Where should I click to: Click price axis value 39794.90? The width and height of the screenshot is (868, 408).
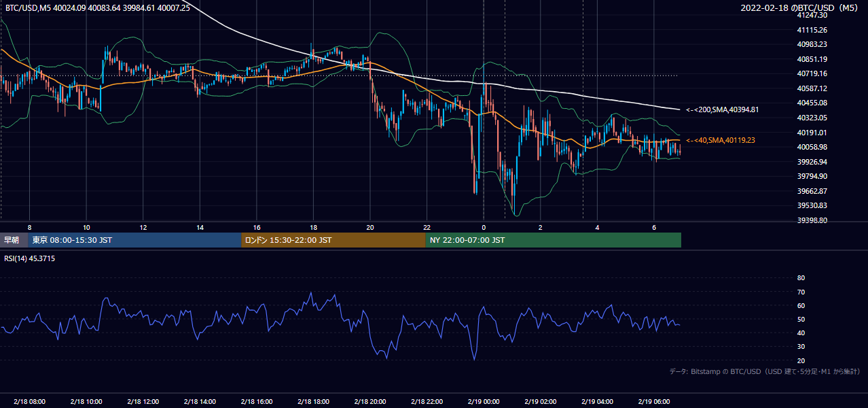point(812,176)
